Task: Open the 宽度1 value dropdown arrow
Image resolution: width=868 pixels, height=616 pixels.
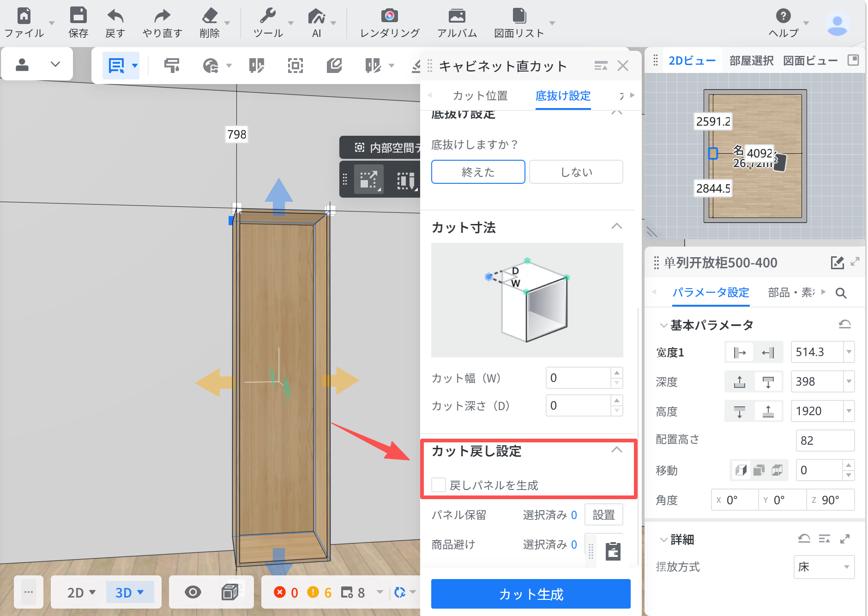Action: click(x=849, y=352)
